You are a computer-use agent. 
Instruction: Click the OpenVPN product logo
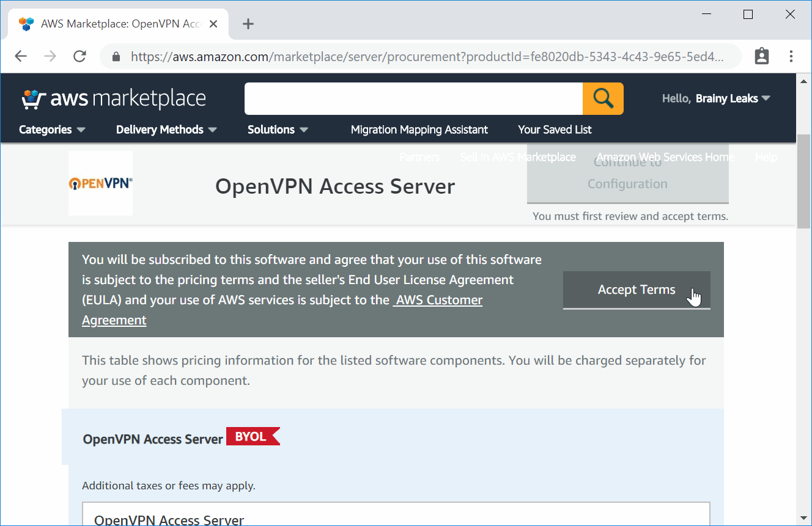point(100,183)
